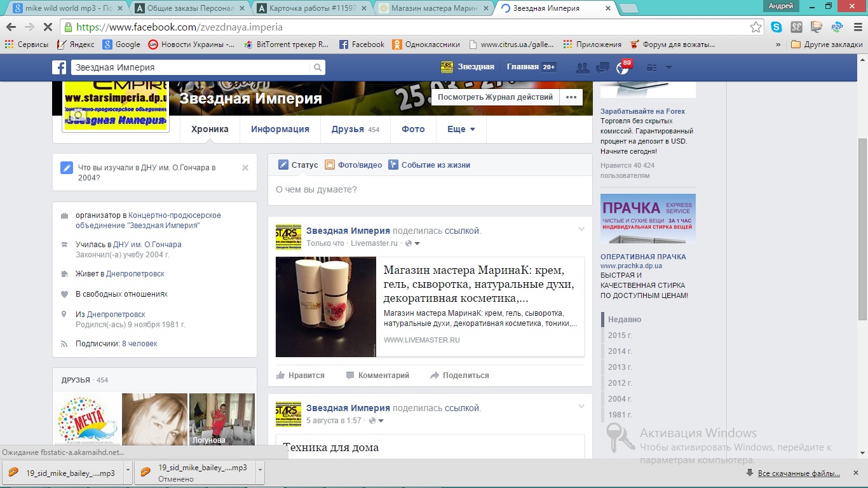
Task: Open options chevron on the Livemaster post
Action: [x=581, y=229]
